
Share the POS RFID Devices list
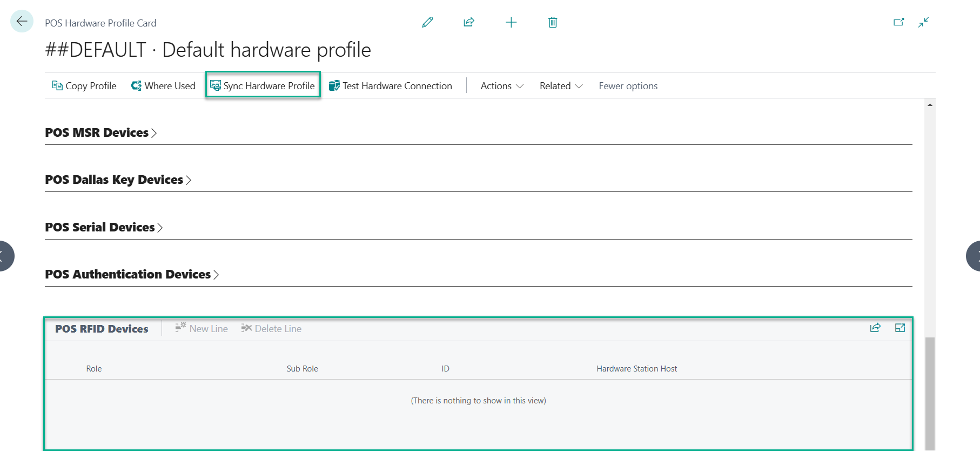pyautogui.click(x=875, y=328)
